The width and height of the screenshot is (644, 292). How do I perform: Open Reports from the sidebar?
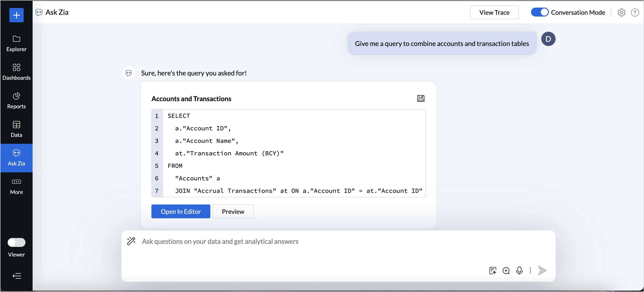[17, 100]
